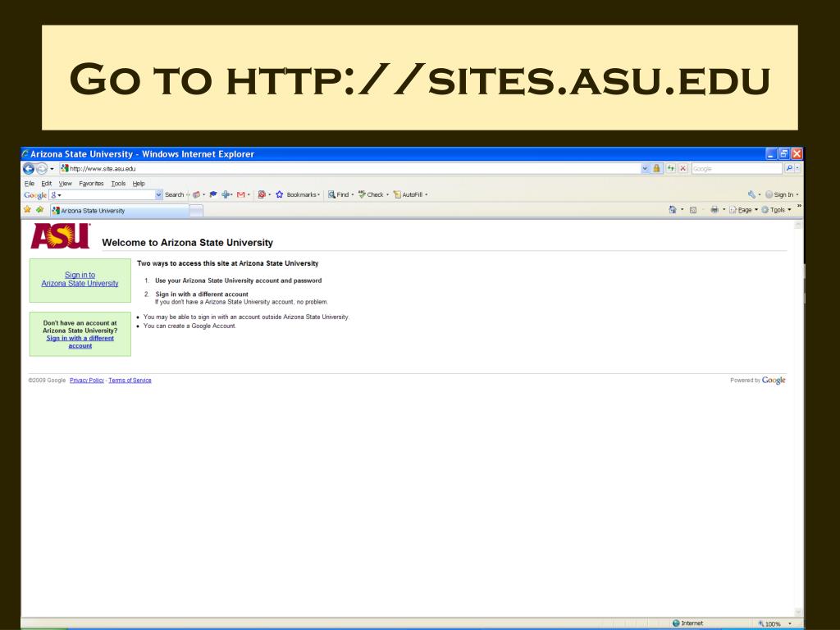Image resolution: width=840 pixels, height=630 pixels.
Task: Click the graduation cap Scholar icon
Action: [x=213, y=194]
